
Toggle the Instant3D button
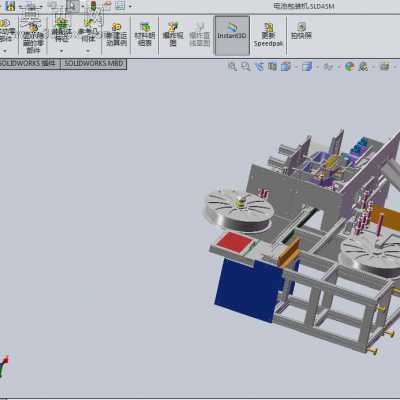tap(232, 35)
